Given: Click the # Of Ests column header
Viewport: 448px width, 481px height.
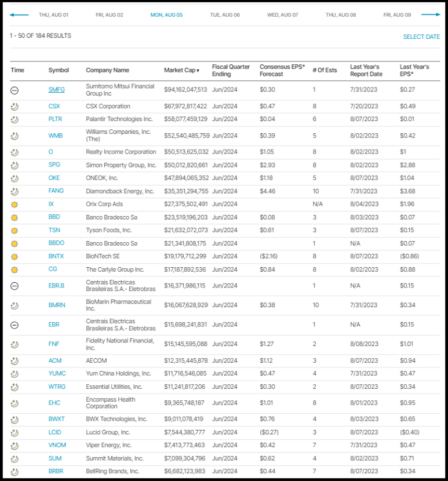Looking at the screenshot, I should tap(325, 70).
